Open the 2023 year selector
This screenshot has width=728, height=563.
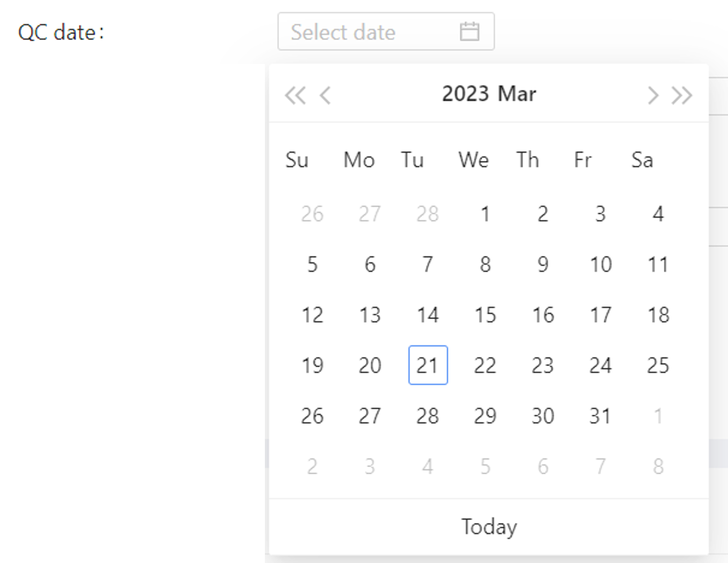click(465, 94)
